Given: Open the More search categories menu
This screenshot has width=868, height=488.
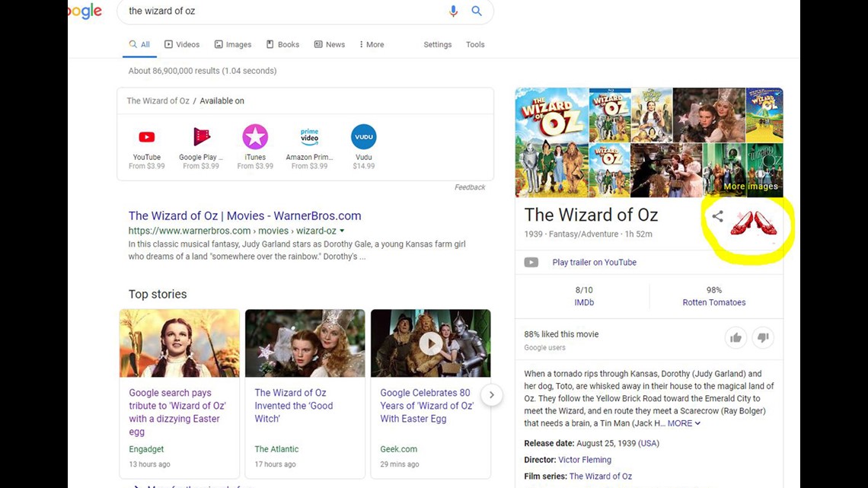Looking at the screenshot, I should 372,44.
